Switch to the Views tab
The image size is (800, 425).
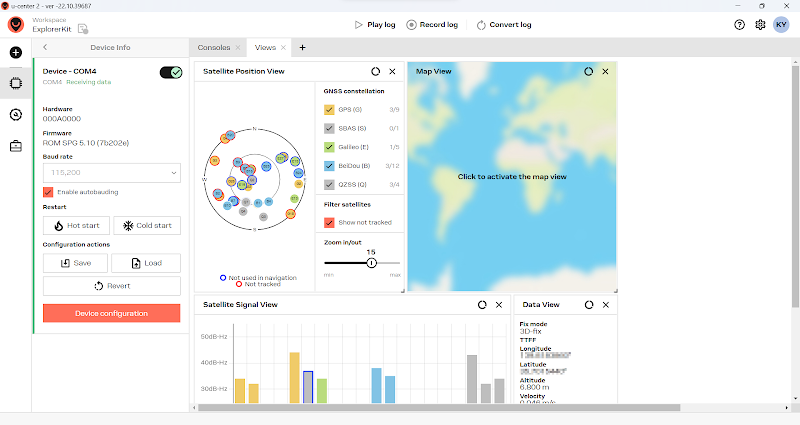pyautogui.click(x=265, y=47)
